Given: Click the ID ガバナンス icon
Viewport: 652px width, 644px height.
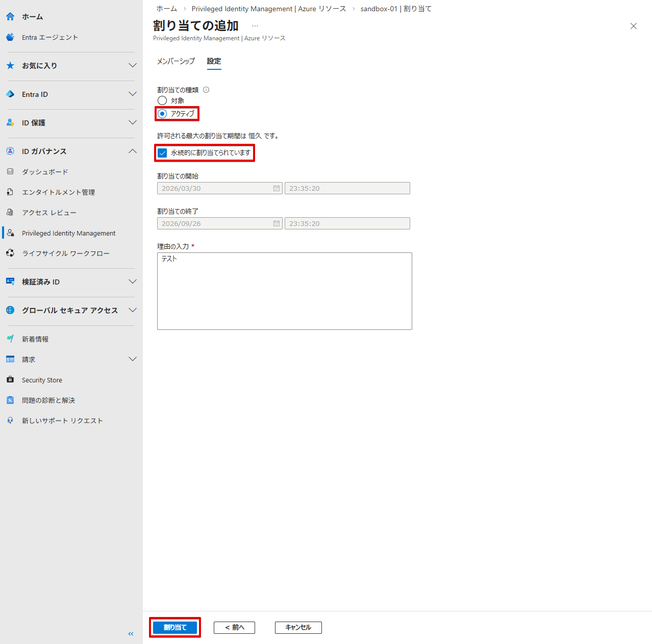Looking at the screenshot, I should point(10,151).
